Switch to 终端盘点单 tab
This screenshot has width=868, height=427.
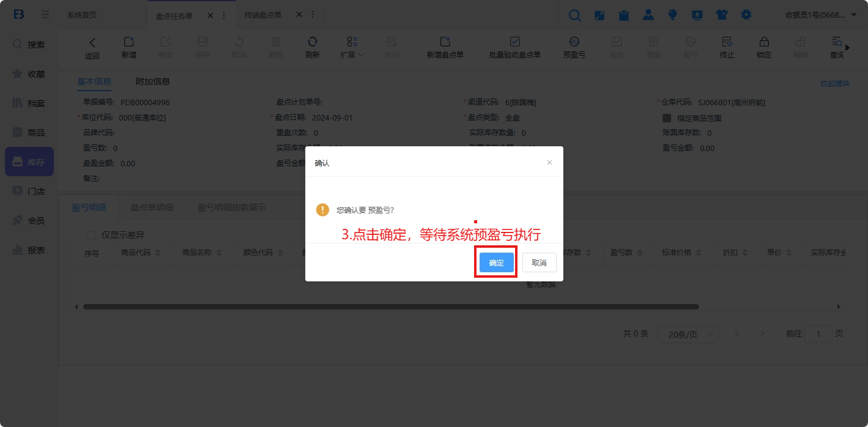[x=263, y=15]
